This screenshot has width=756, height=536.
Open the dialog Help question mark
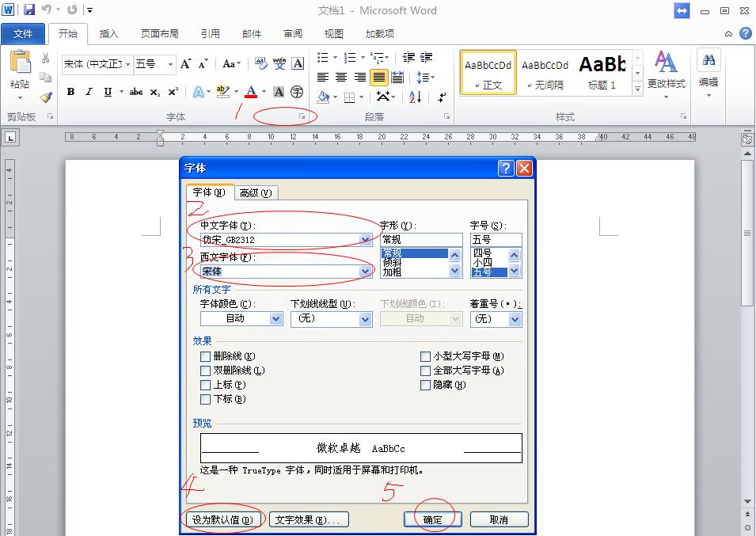(x=506, y=168)
